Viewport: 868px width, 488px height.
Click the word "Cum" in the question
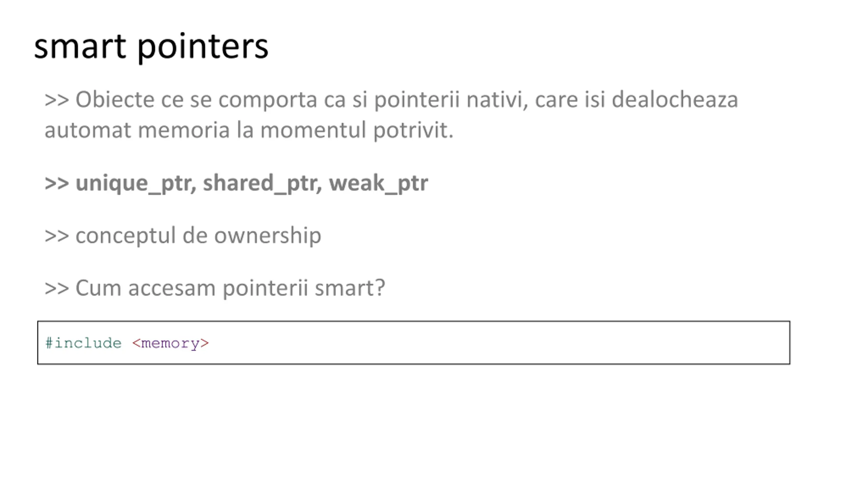click(98, 288)
